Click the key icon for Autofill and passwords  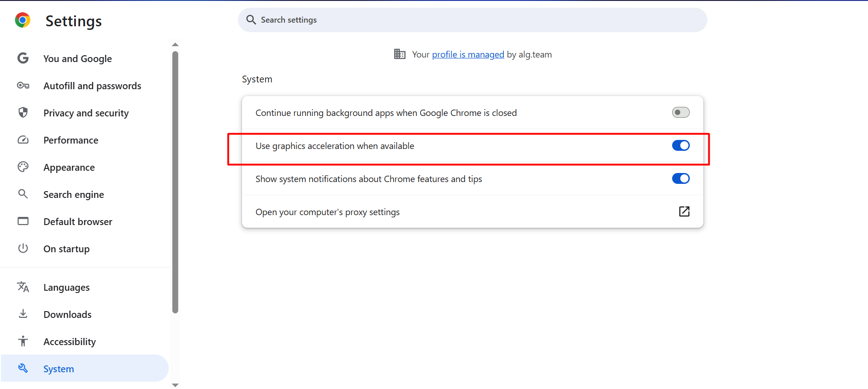point(23,86)
